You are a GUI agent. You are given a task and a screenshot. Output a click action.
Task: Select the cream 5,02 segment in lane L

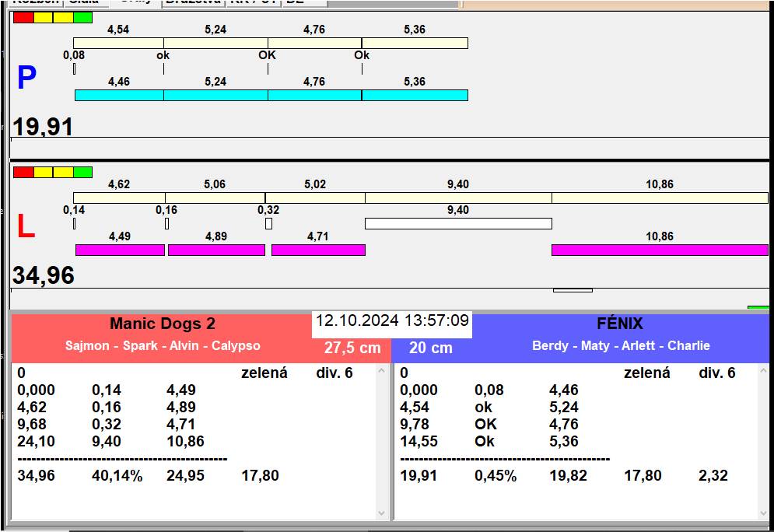315,198
